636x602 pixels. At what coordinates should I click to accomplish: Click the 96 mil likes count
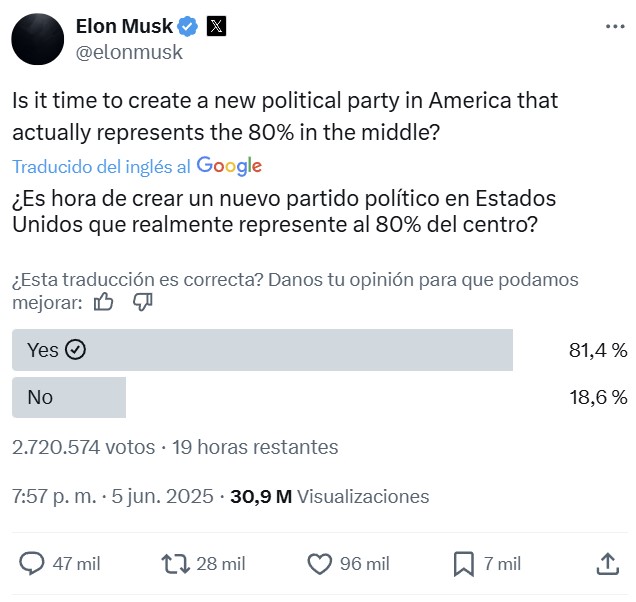click(x=365, y=564)
